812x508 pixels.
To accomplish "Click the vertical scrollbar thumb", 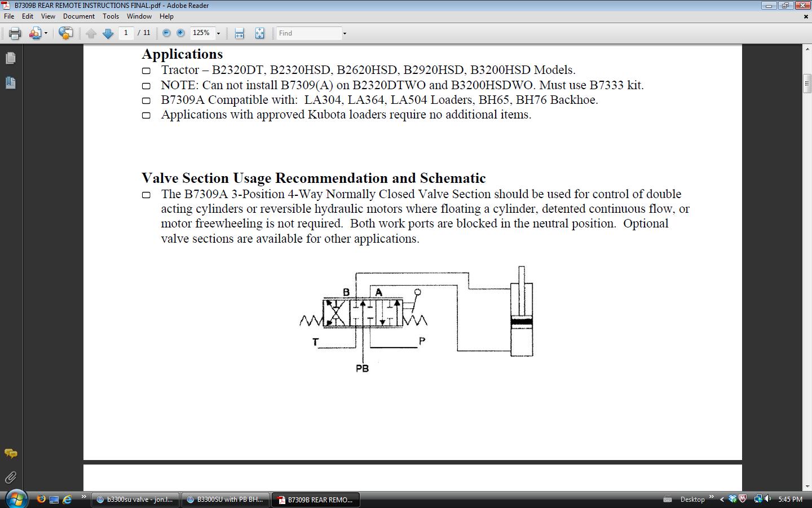I will 807,84.
